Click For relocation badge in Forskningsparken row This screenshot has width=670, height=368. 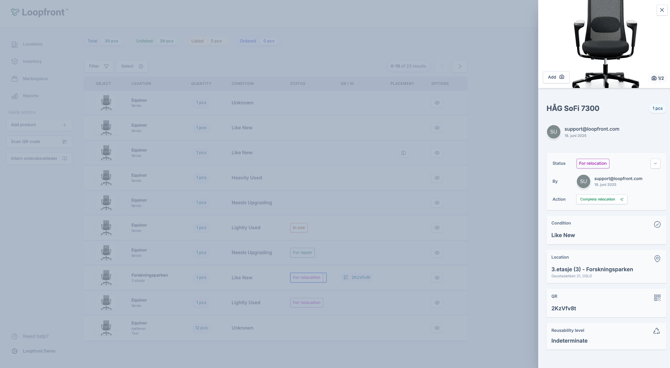coord(308,277)
